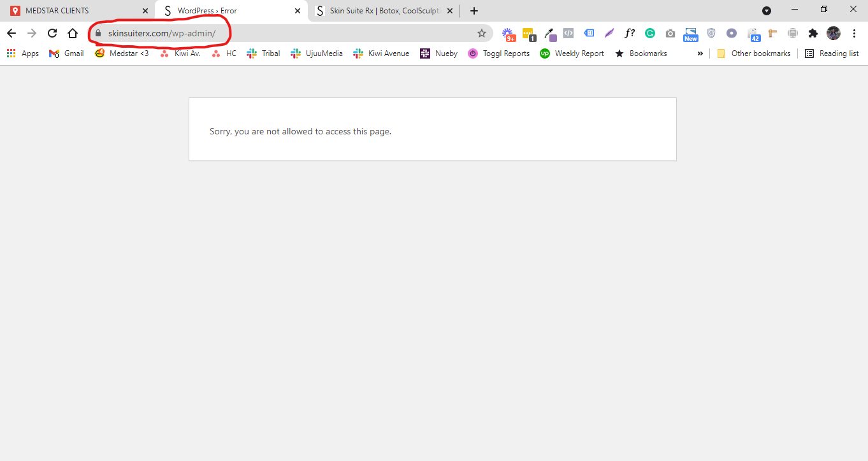Go back to the previous page
Screen dimensions: 868x461
(x=11, y=33)
